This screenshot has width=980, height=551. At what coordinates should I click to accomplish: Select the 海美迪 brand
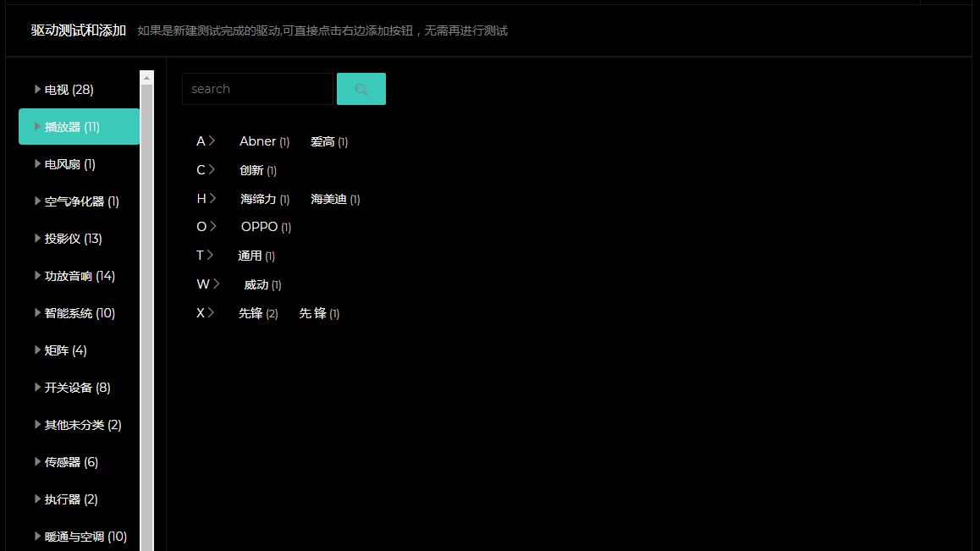pos(328,199)
